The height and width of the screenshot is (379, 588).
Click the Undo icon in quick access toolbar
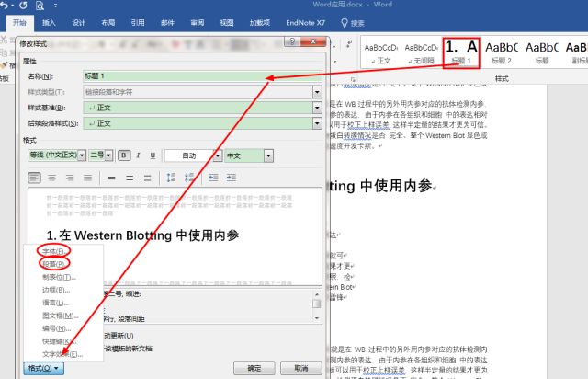(x=4, y=6)
